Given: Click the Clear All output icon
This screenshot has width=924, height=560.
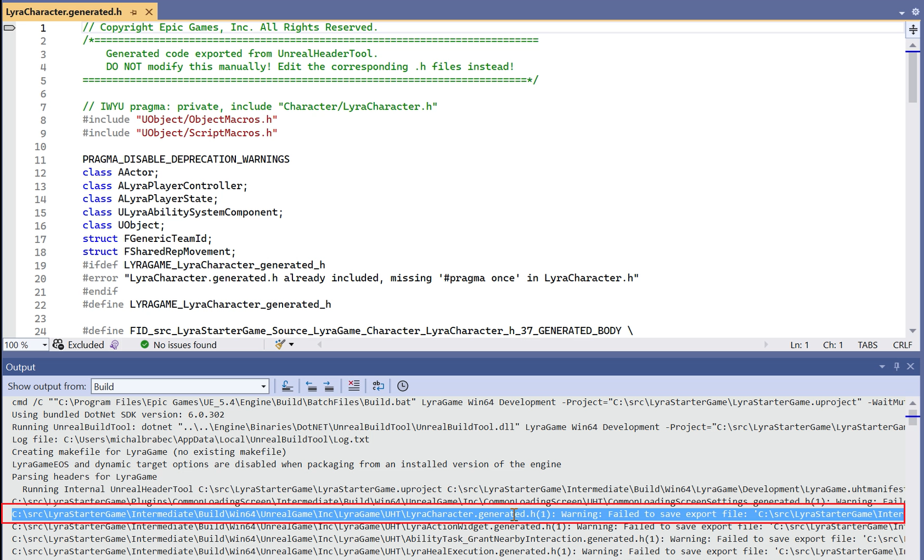Looking at the screenshot, I should click(x=353, y=386).
